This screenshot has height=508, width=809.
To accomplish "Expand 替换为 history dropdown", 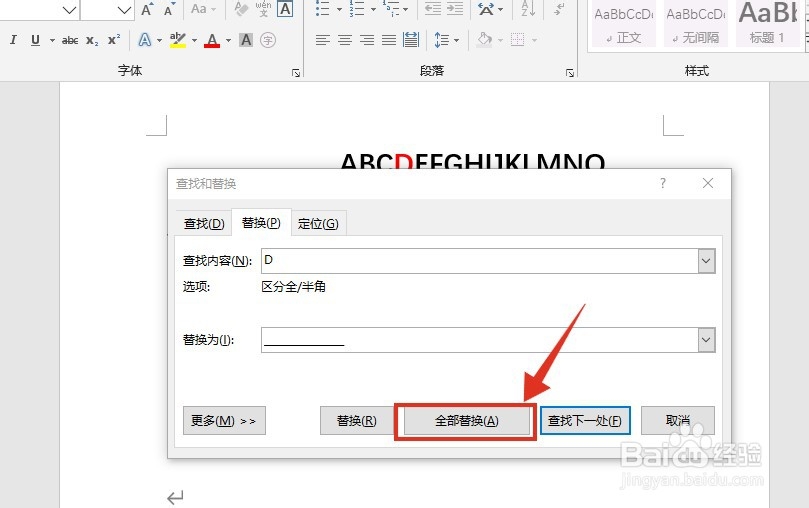I will pyautogui.click(x=706, y=340).
